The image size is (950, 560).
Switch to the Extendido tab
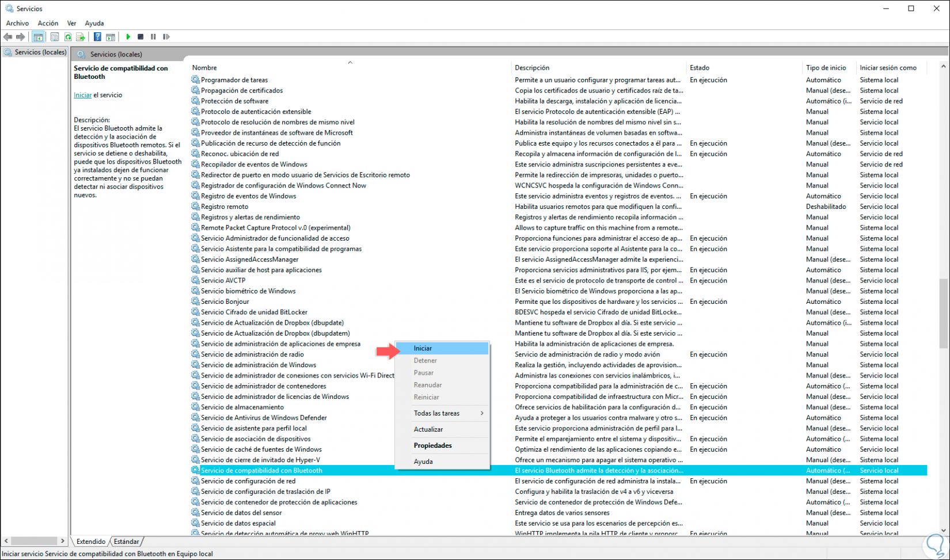click(x=91, y=542)
